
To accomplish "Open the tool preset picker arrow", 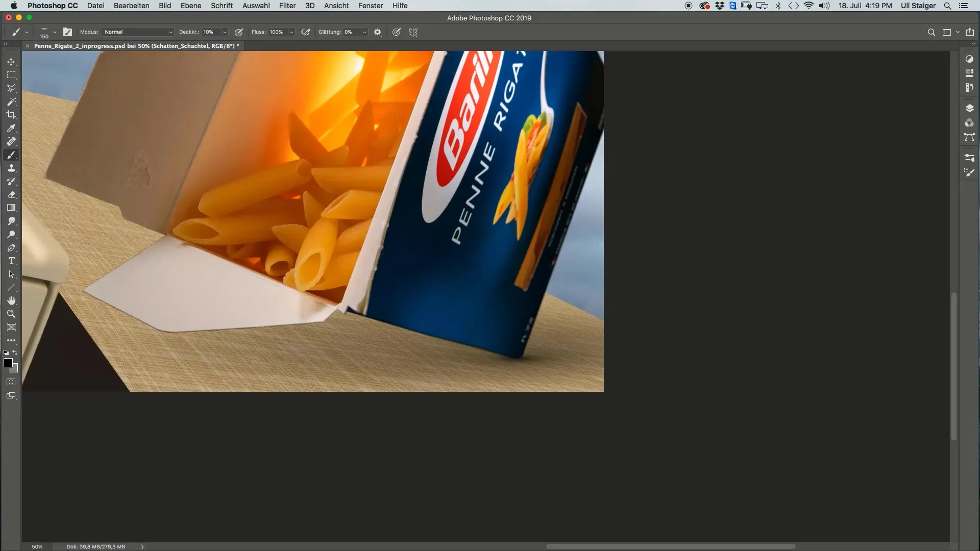I will (27, 32).
